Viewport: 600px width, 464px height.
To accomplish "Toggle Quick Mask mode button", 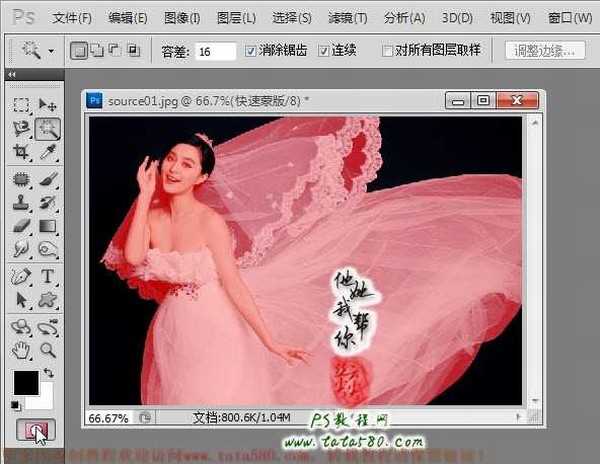I will [34, 431].
